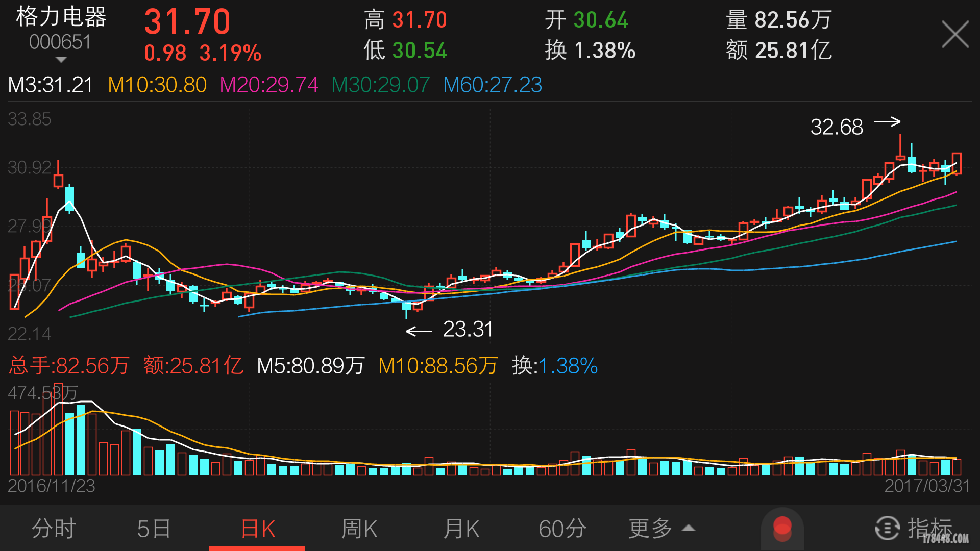Switch to the 5日 chart tab
Viewport: 980px width, 551px height.
click(154, 529)
